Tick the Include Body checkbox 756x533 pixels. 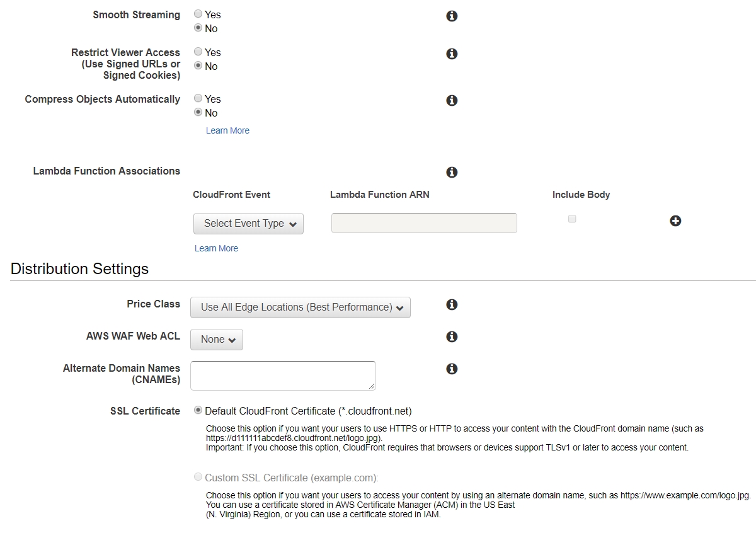tap(572, 219)
